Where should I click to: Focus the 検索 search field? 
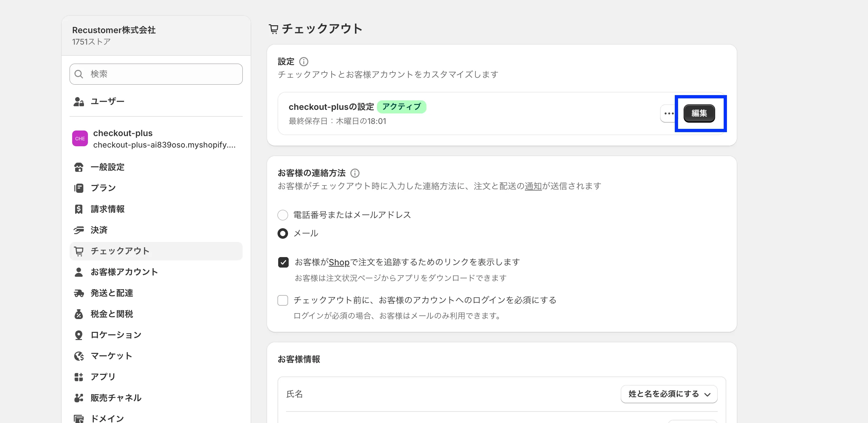(156, 74)
